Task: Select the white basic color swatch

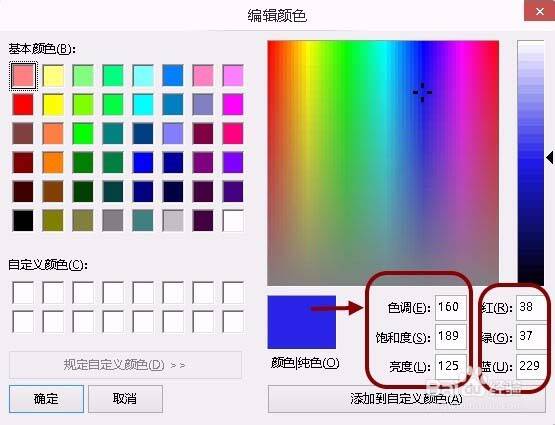Action: click(x=233, y=220)
